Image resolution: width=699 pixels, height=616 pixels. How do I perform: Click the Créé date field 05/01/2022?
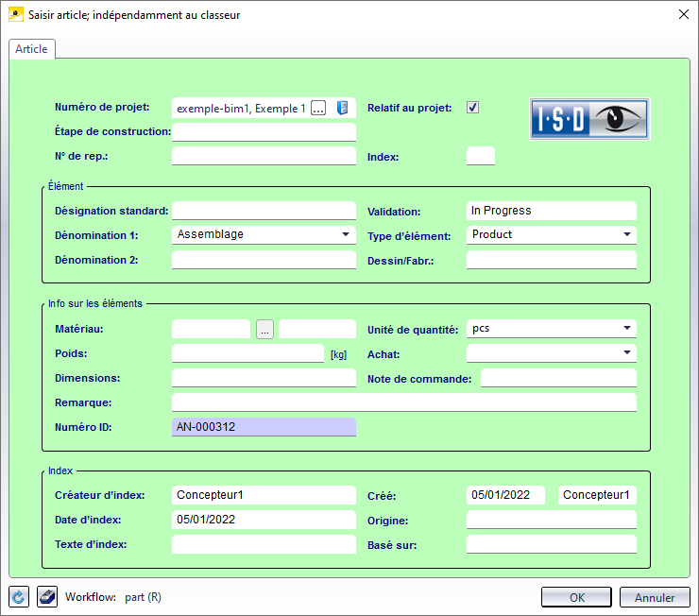505,495
